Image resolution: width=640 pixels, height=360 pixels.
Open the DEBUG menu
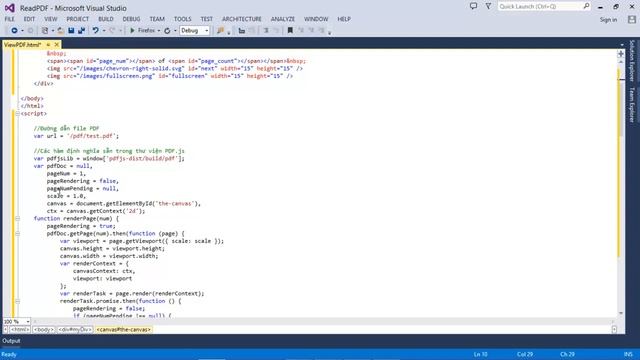131,19
